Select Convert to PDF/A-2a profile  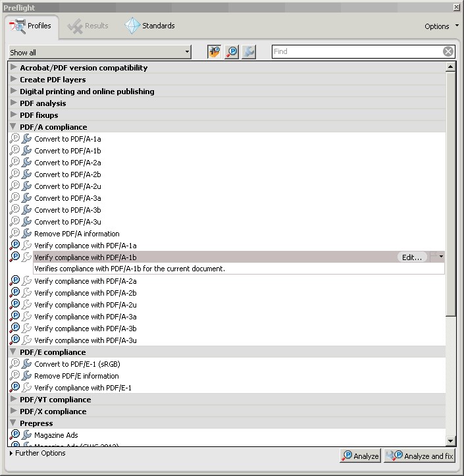coord(68,163)
